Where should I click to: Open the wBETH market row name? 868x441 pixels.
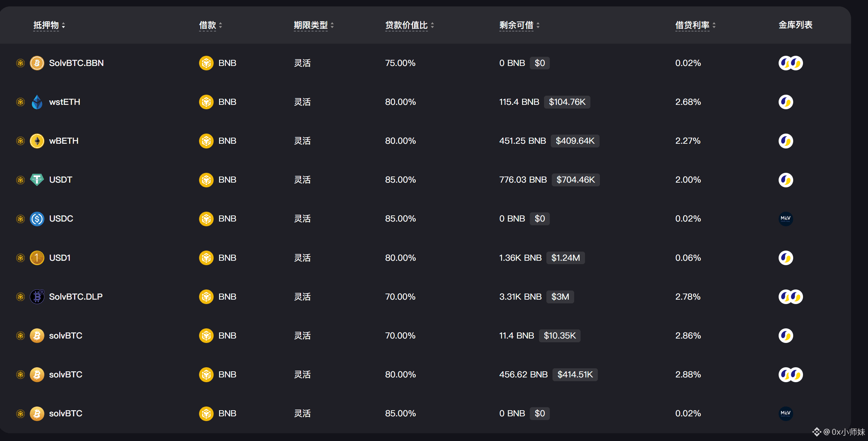tap(64, 141)
